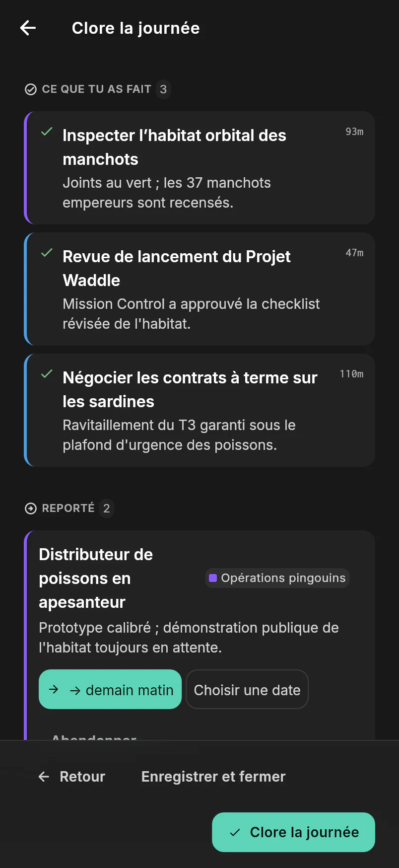This screenshot has height=868, width=399.
Task: Click the purple square on the Opérations pingouins tag
Action: tap(213, 578)
